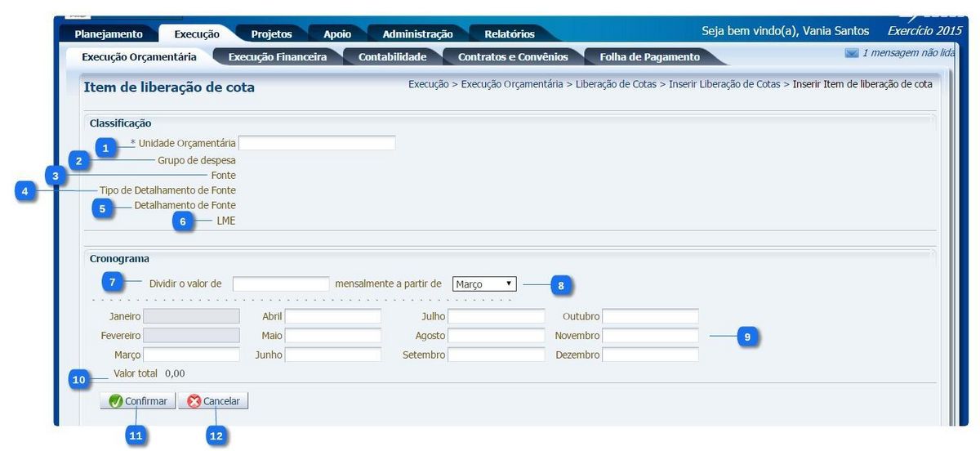Select the Execução Financeira subtab

[x=277, y=57]
